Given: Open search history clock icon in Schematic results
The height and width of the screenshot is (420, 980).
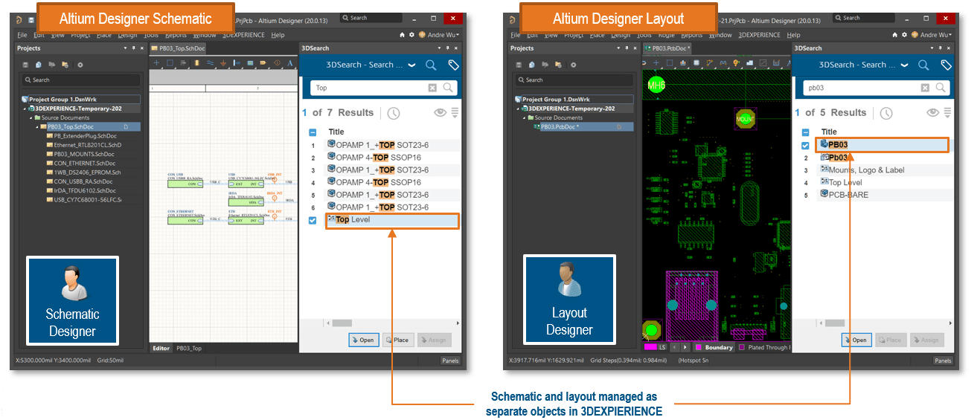Looking at the screenshot, I should 393,113.
